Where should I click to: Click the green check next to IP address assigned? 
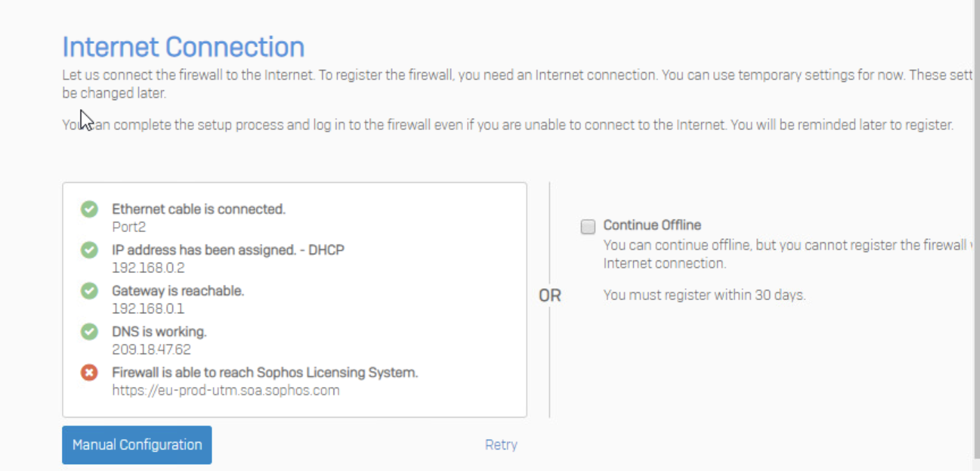pos(89,250)
